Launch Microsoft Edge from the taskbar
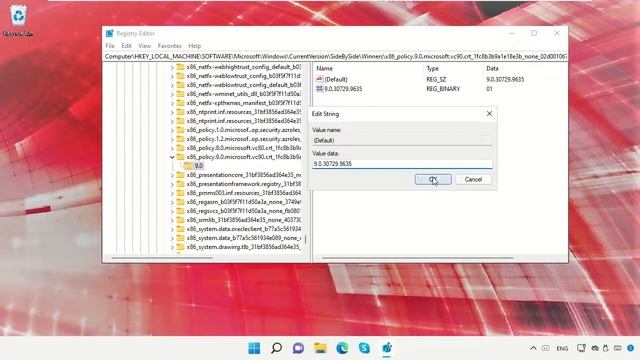This screenshot has height=360, width=640. tap(342, 348)
